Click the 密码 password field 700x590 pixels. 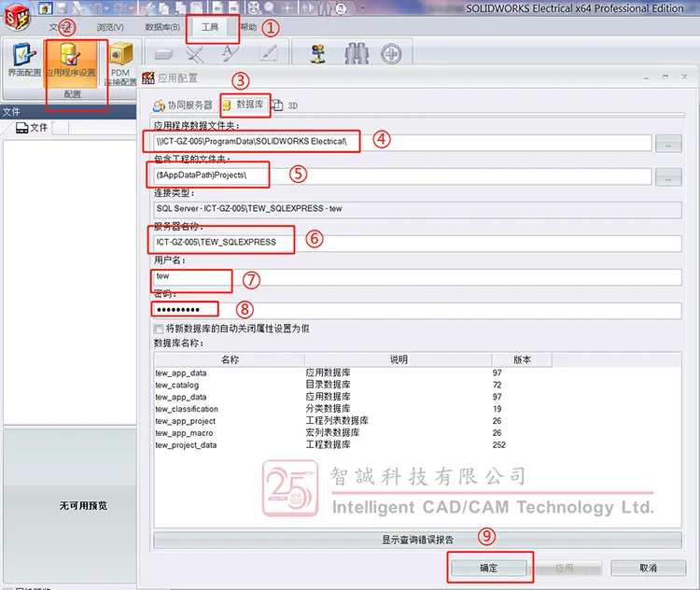(x=417, y=311)
